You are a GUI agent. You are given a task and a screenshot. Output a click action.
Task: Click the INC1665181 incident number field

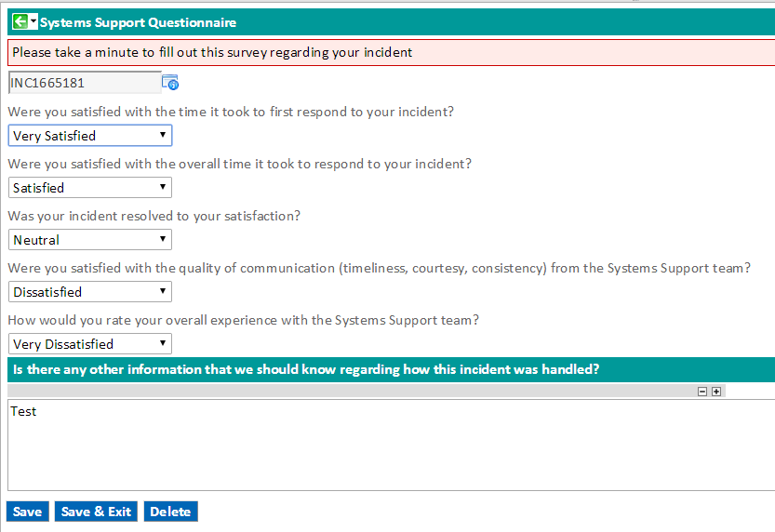tap(85, 83)
